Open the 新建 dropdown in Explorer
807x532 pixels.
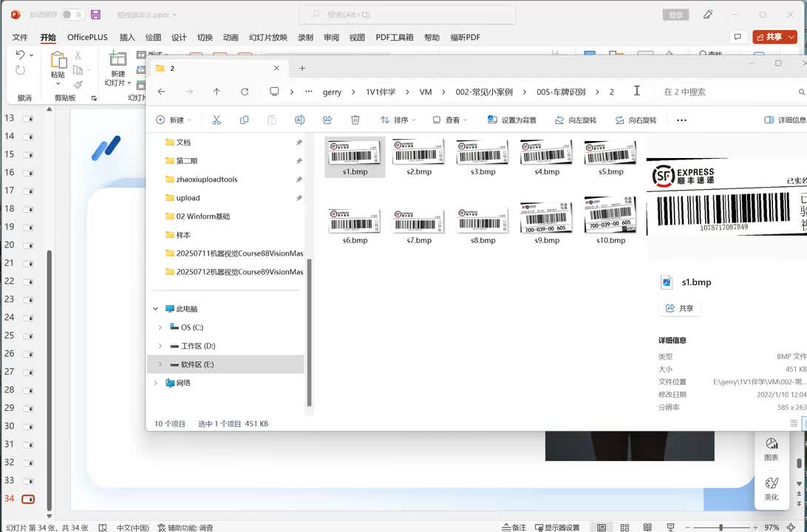(x=174, y=120)
